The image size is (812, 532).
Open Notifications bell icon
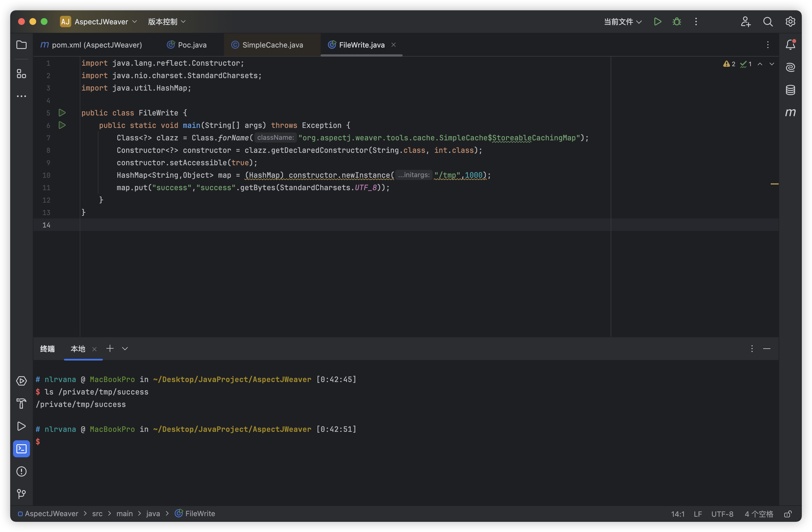(x=790, y=45)
